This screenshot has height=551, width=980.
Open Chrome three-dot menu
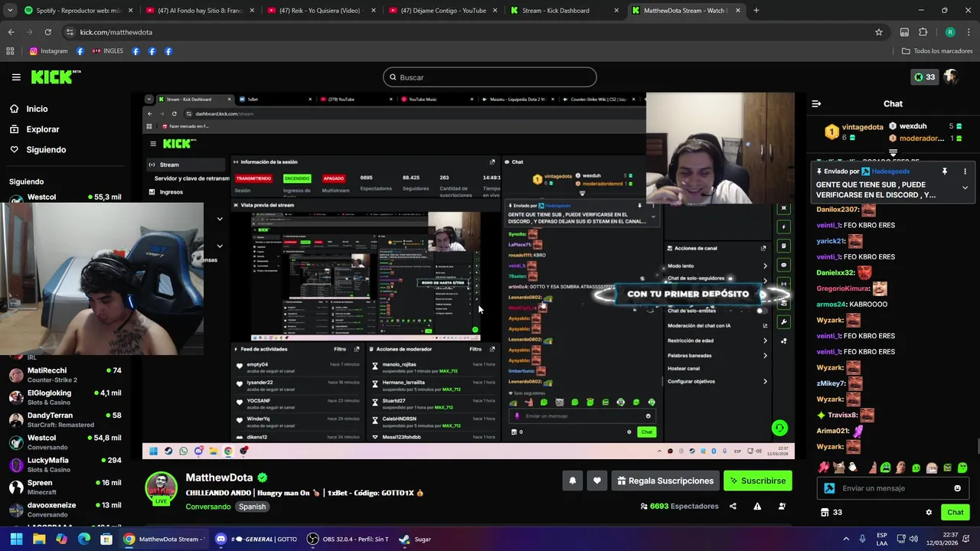pyautogui.click(x=969, y=32)
